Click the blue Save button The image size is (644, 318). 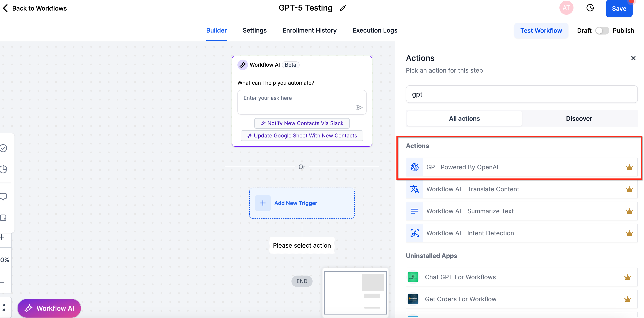click(x=619, y=9)
